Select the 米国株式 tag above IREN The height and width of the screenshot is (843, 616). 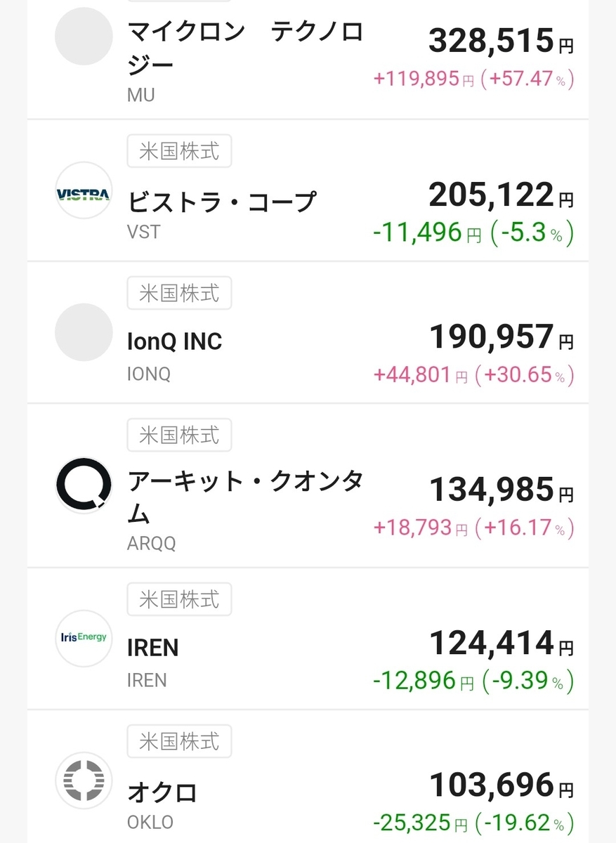point(179,599)
